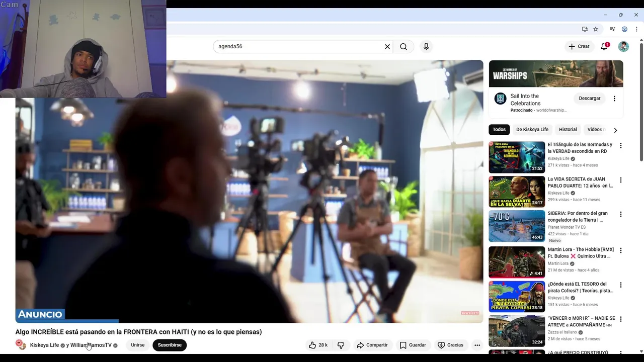
Task: Open Triángulo de las Bermudas video thumbnail
Action: point(517,157)
